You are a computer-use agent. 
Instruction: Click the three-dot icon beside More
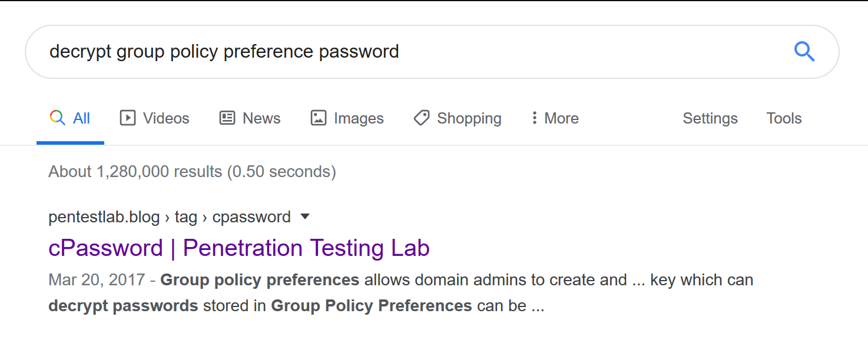point(534,118)
